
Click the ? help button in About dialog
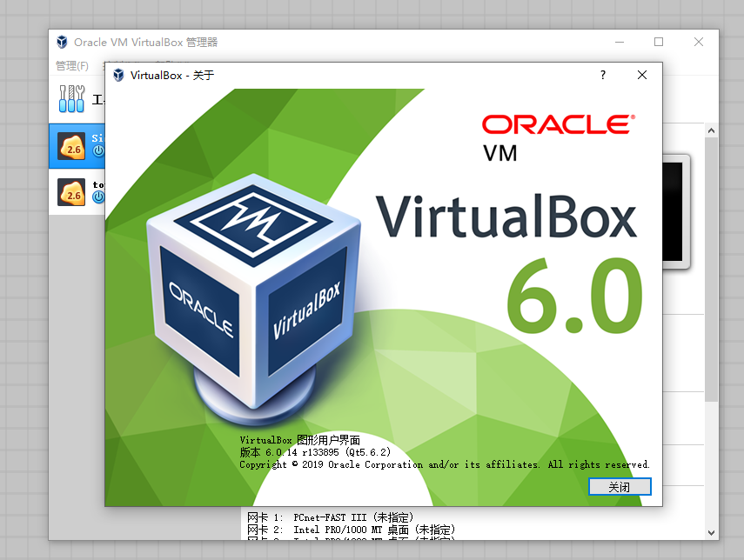[x=603, y=75]
